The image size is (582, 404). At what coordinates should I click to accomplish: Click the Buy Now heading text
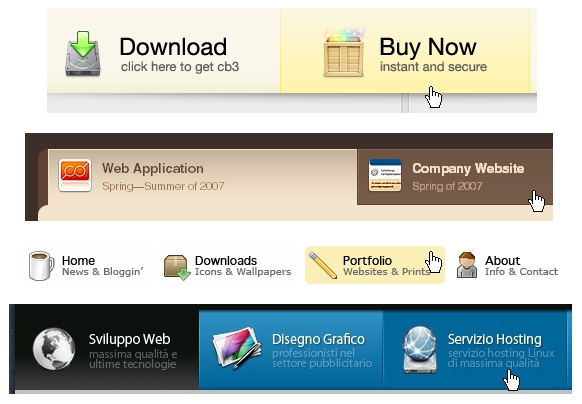point(428,47)
